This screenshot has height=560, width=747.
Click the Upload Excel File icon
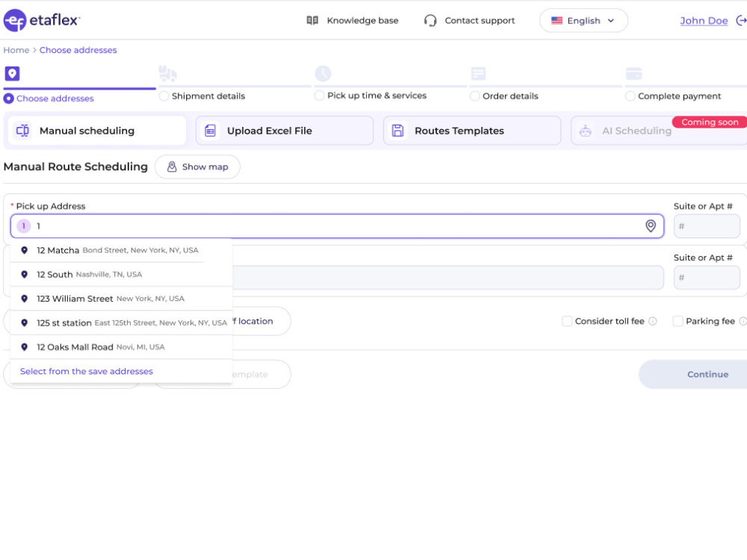tap(210, 131)
